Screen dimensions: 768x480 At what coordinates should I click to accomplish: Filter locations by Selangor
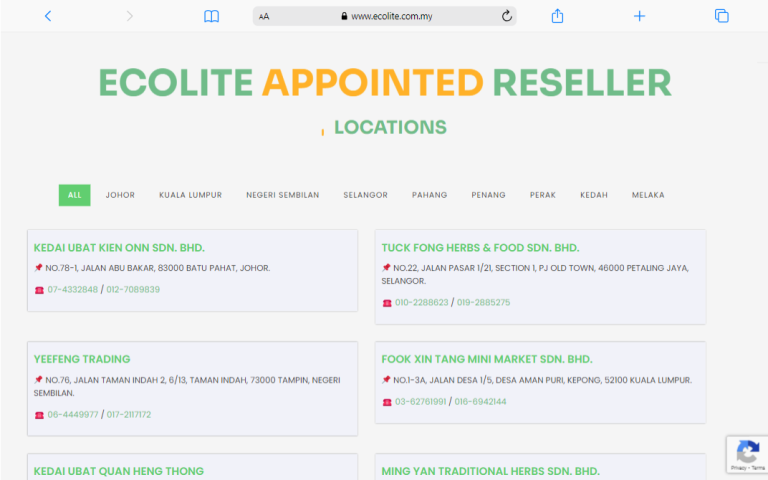365,195
